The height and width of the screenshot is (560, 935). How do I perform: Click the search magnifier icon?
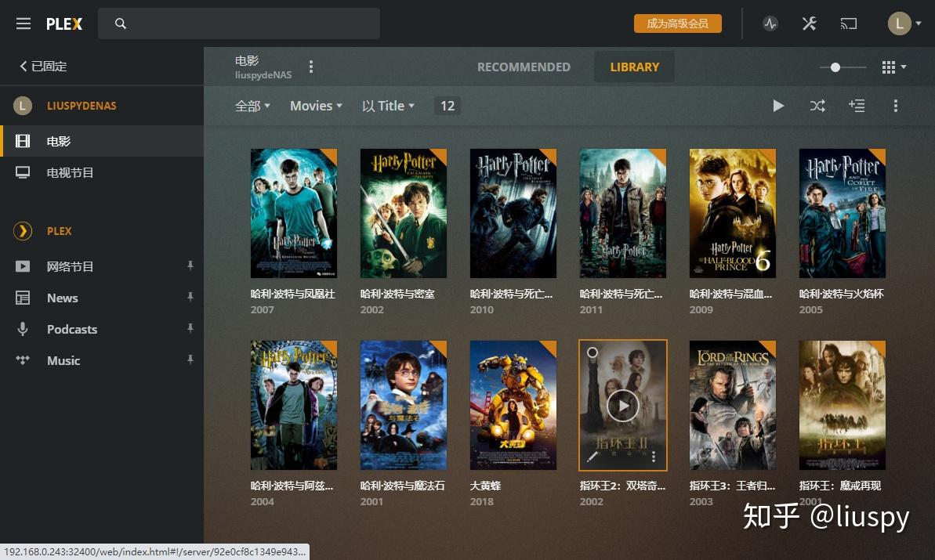click(x=121, y=23)
